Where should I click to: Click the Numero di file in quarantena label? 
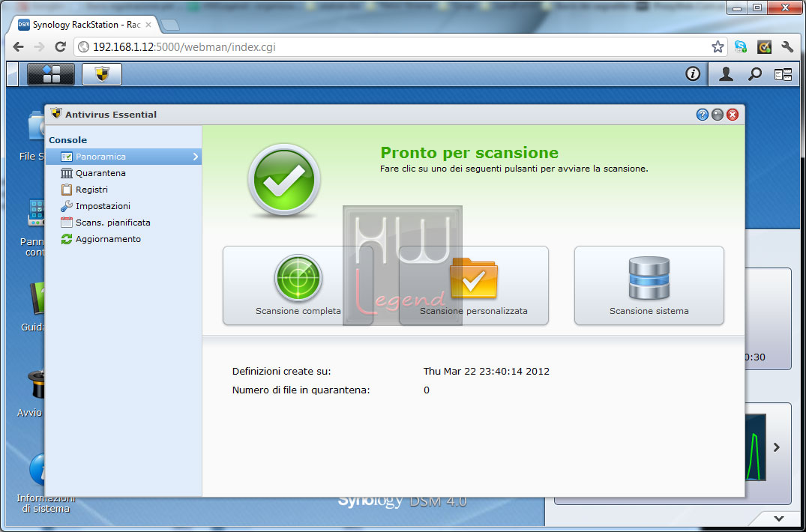coord(301,390)
